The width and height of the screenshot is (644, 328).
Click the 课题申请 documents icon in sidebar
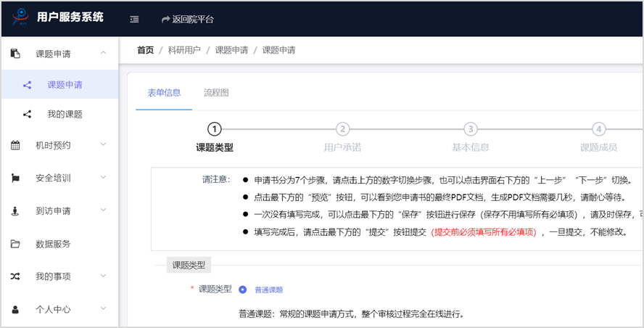pos(15,53)
